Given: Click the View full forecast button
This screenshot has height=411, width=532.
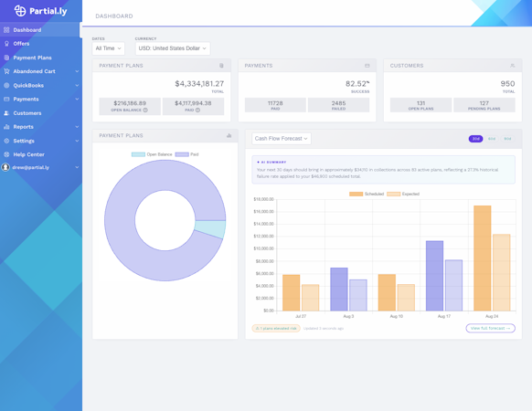Looking at the screenshot, I should click(x=490, y=328).
